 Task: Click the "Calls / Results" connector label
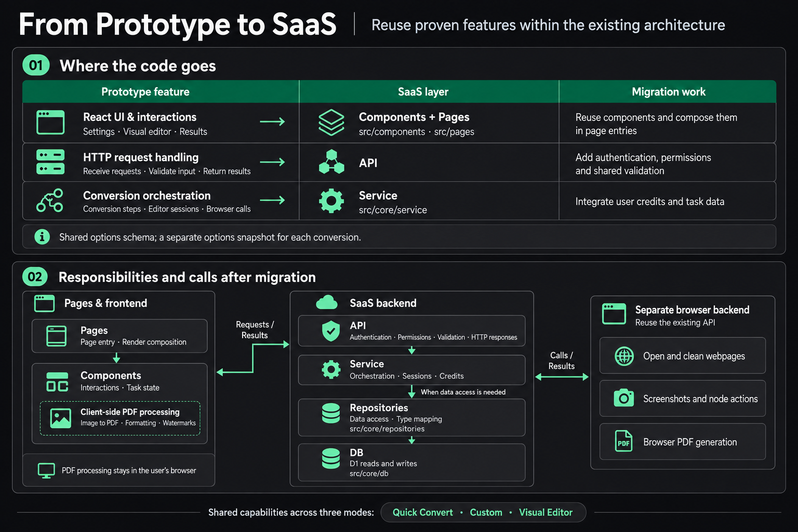point(562,361)
